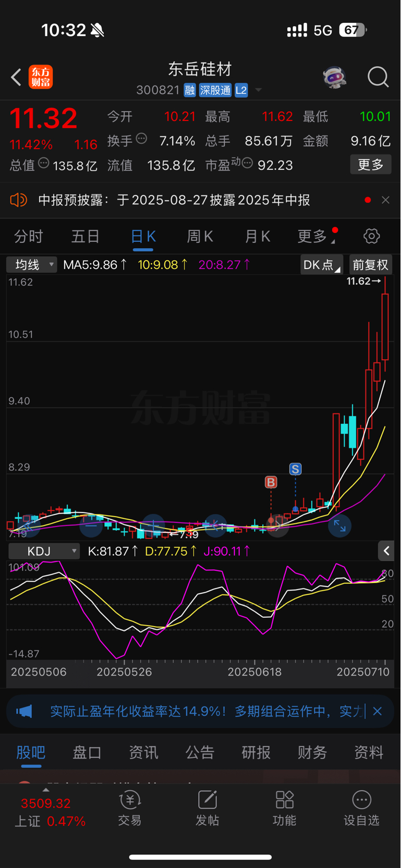Tap the circular minus zoom-out icon
Image resolution: width=401 pixels, height=868 pixels.
(91, 525)
